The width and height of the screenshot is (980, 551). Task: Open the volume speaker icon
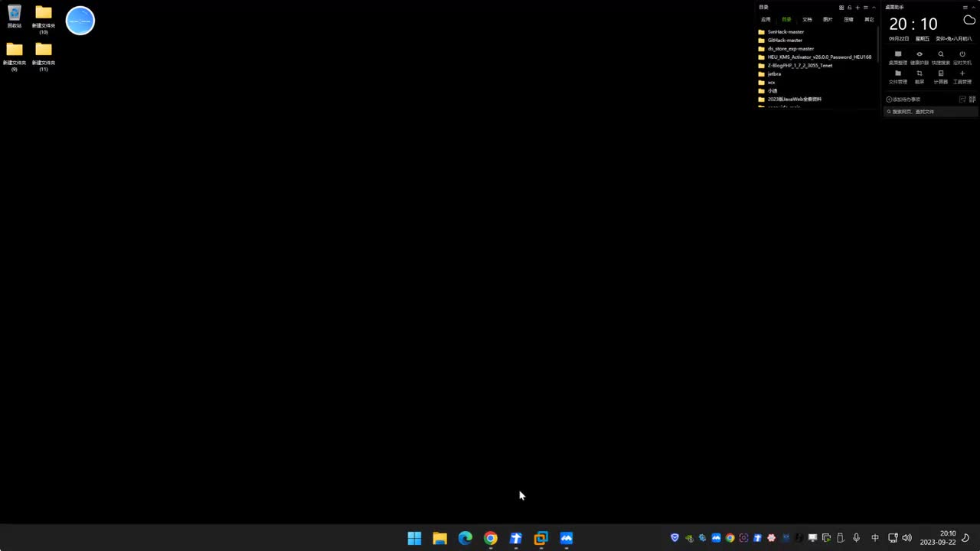click(907, 538)
